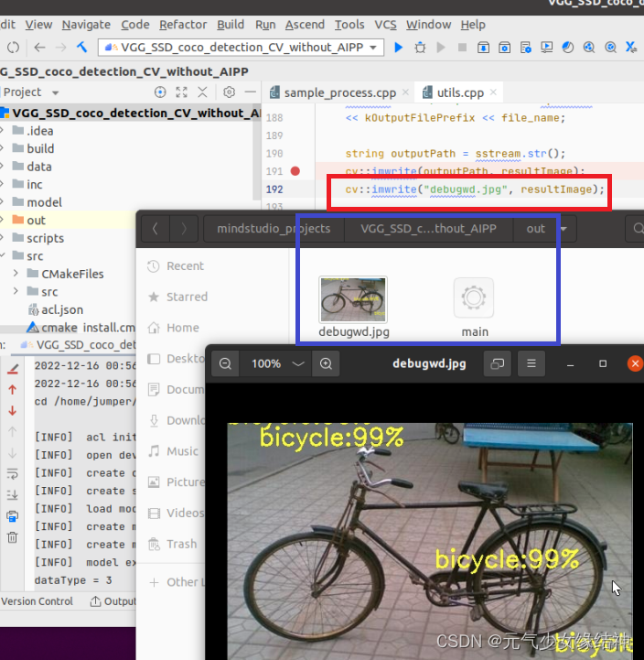
Task: Open the zoom level 100% dropdown
Action: (x=298, y=363)
